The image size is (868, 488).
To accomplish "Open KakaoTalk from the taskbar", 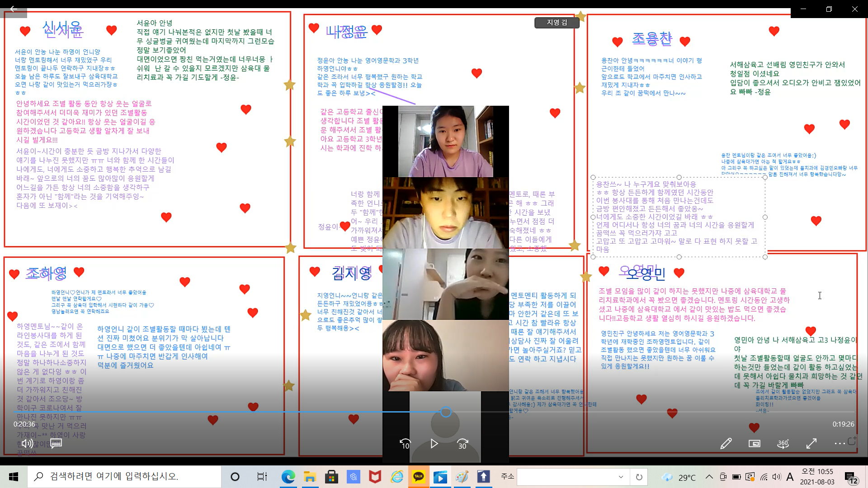I will point(419,477).
